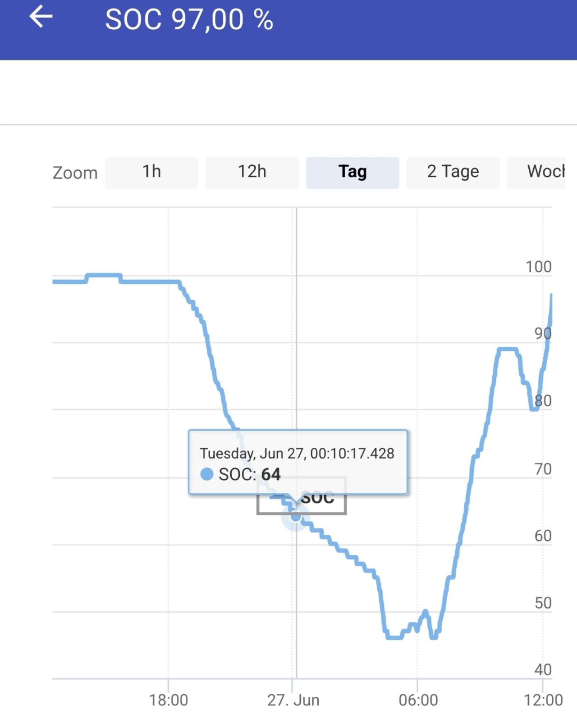Click the blue SOC dot in tooltip
This screenshot has height=728, width=577.
tap(206, 474)
